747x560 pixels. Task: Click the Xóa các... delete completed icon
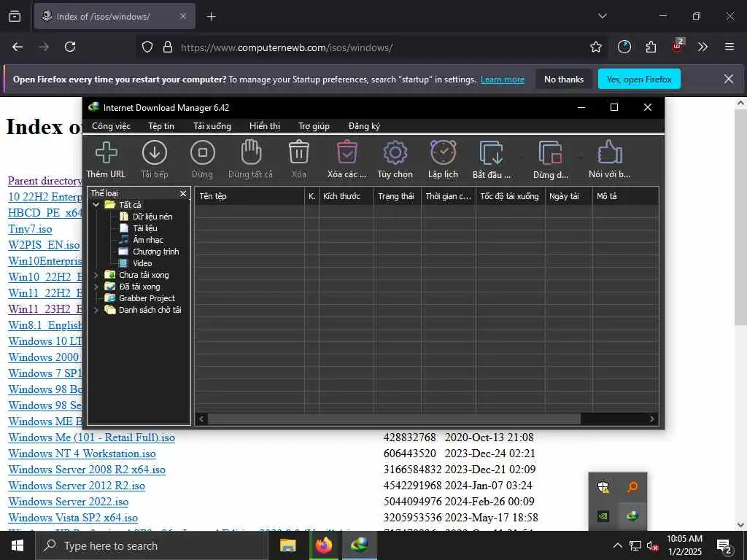[x=347, y=152]
